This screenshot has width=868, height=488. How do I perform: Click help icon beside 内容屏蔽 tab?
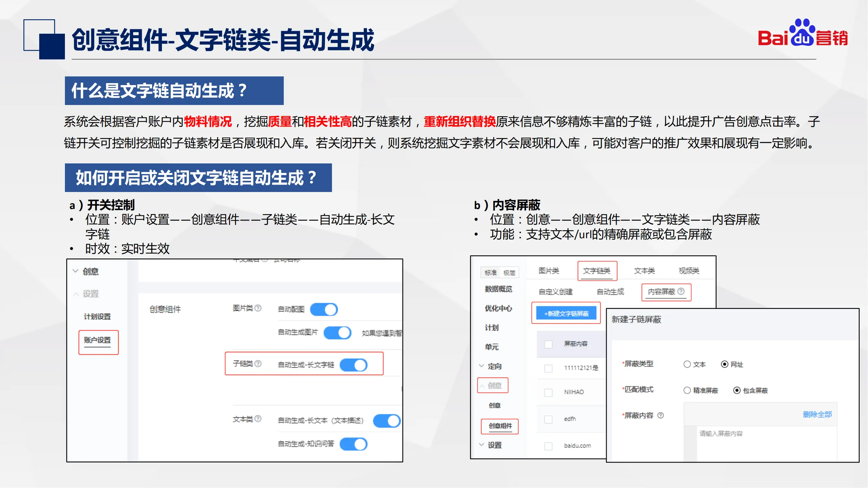tap(681, 292)
